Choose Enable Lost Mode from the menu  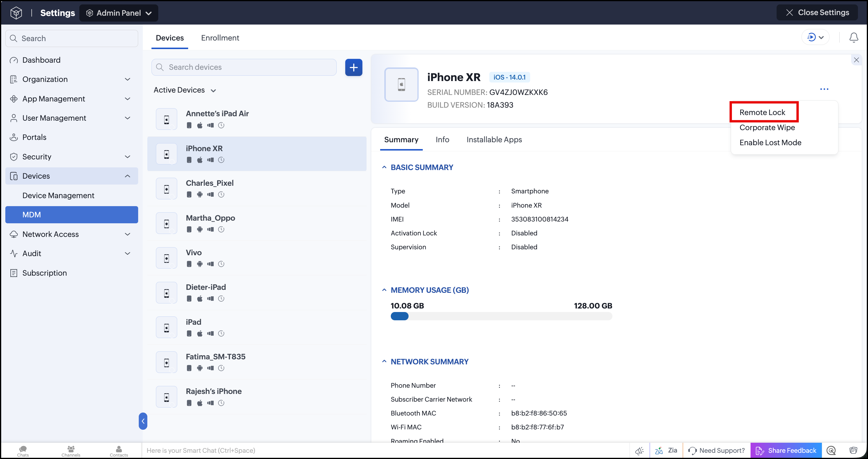pyautogui.click(x=770, y=143)
